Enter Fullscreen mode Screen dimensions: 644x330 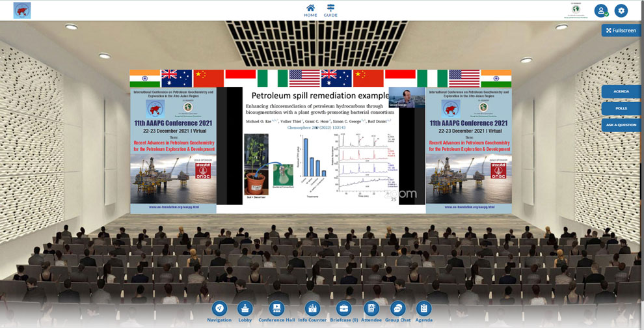point(621,31)
